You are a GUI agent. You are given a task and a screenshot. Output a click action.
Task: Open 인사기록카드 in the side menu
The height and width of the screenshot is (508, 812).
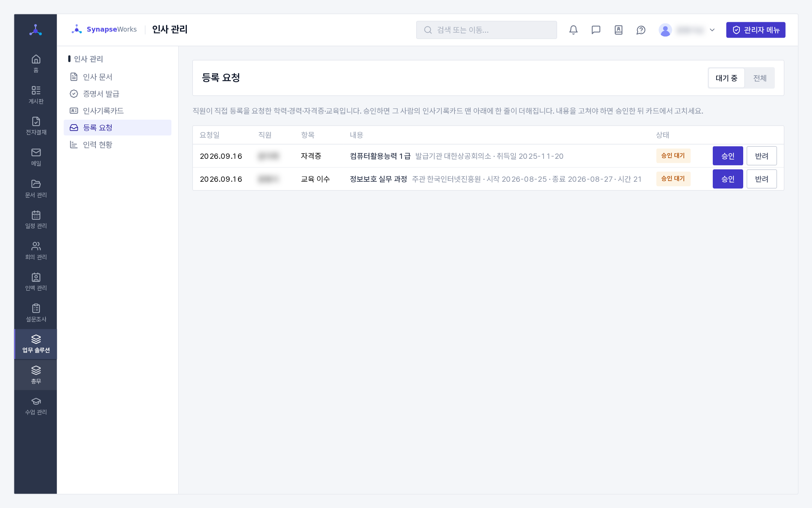pos(117,111)
